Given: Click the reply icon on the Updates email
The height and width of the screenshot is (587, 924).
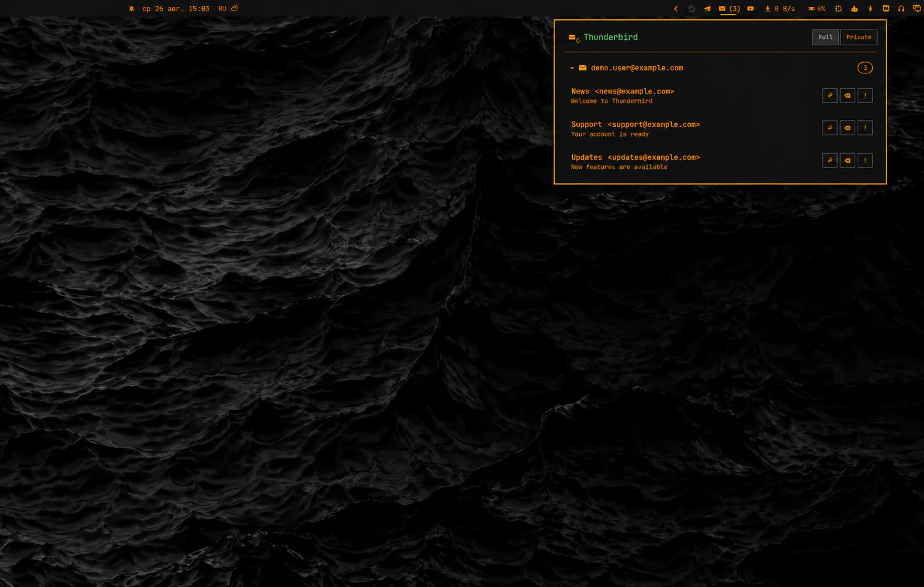Looking at the screenshot, I should [829, 160].
